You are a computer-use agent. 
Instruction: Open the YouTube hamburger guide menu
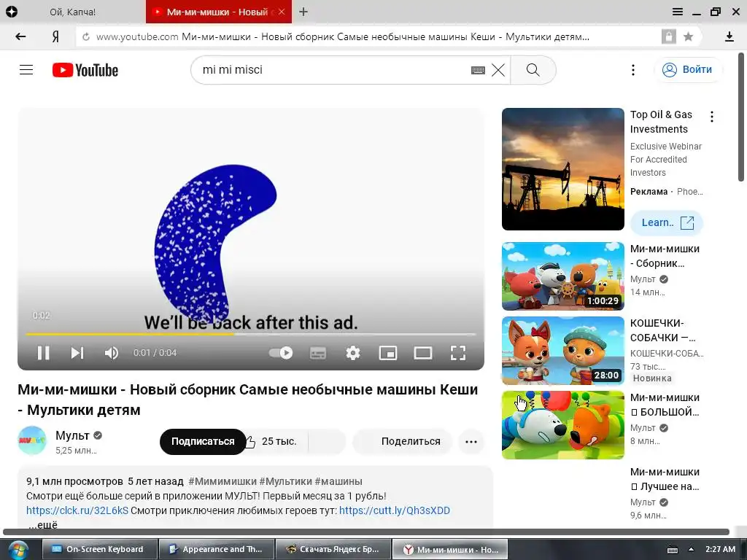pyautogui.click(x=26, y=70)
